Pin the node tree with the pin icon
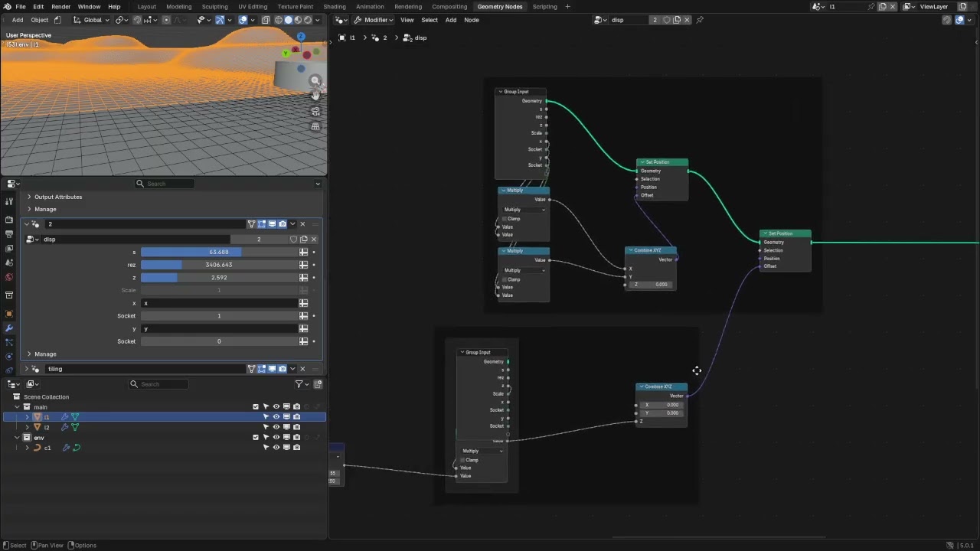Screen dimensions: 980x551 point(700,20)
